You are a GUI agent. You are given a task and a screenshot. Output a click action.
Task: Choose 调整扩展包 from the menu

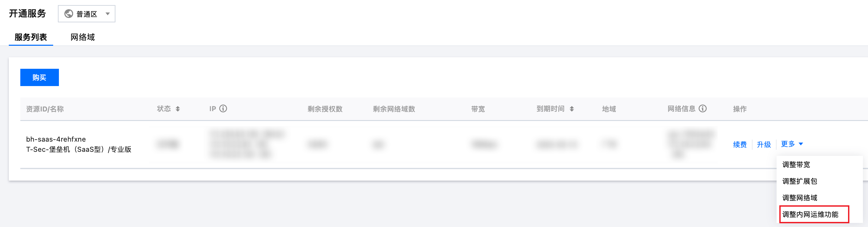tap(800, 181)
